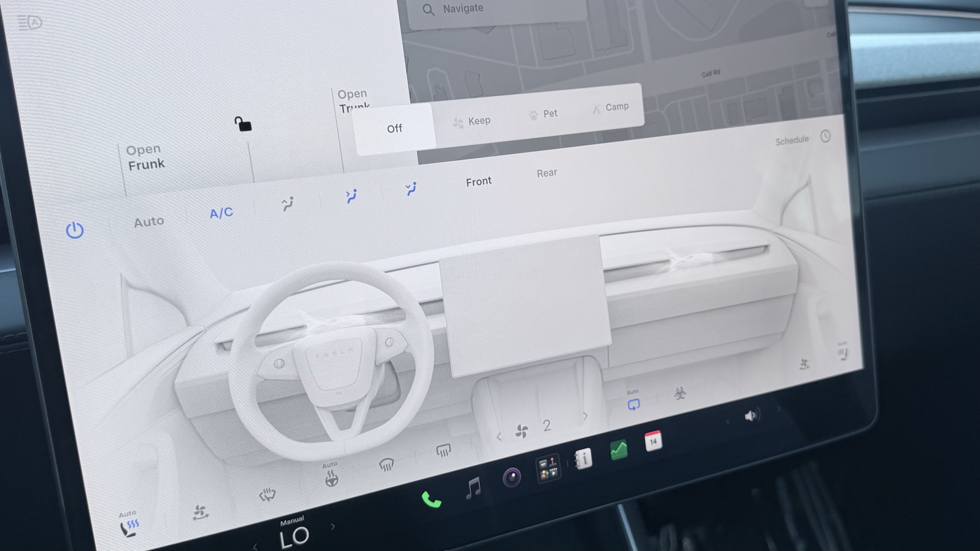The image size is (980, 551).
Task: Activate bioweapon defense mode icon
Action: click(680, 393)
